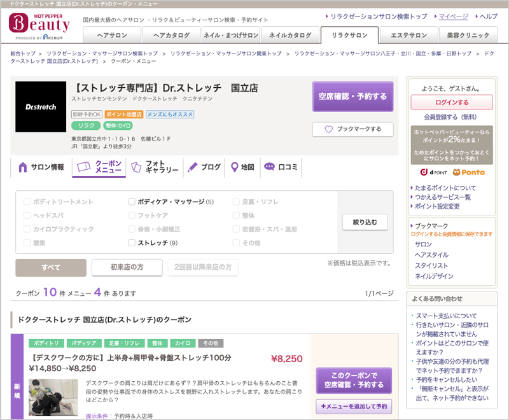509x420 pixels.
Task: Open the つかえるサービス一覧 link
Action: point(442,197)
